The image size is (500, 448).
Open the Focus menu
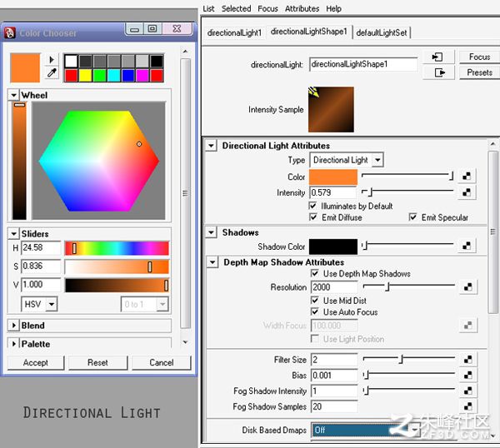tap(267, 8)
